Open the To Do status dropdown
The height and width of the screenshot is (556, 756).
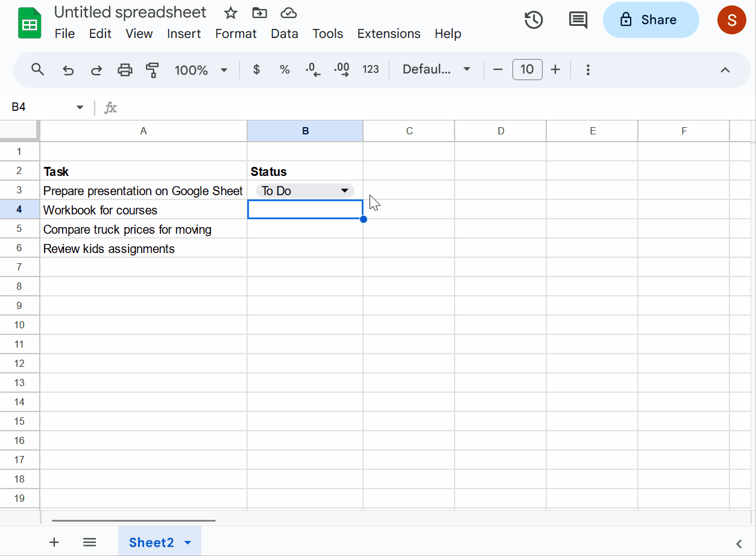(x=345, y=190)
